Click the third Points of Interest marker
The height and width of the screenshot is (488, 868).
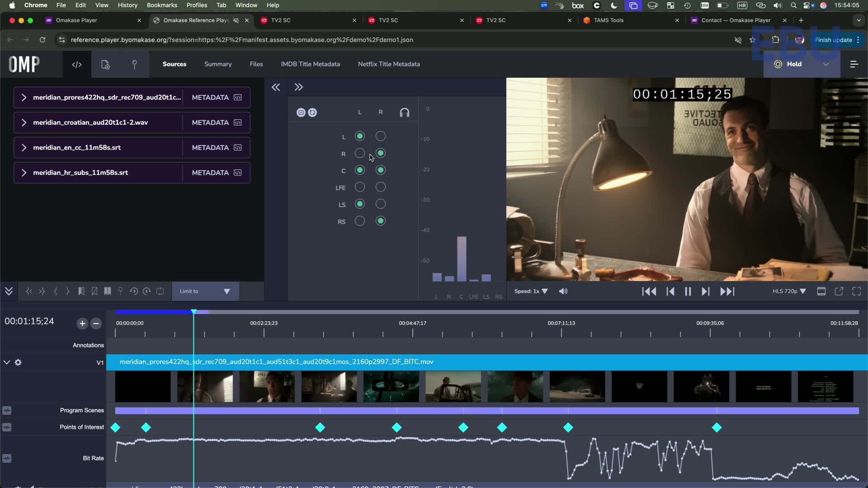320,427
